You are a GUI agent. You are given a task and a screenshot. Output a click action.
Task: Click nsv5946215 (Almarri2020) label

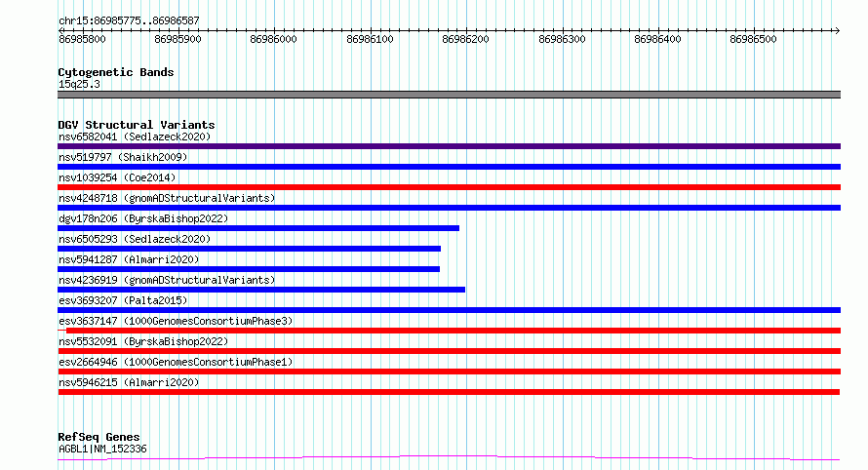pyautogui.click(x=129, y=382)
